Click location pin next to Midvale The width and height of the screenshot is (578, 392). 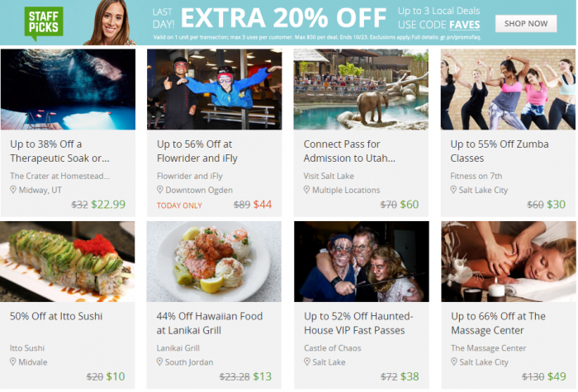13,362
